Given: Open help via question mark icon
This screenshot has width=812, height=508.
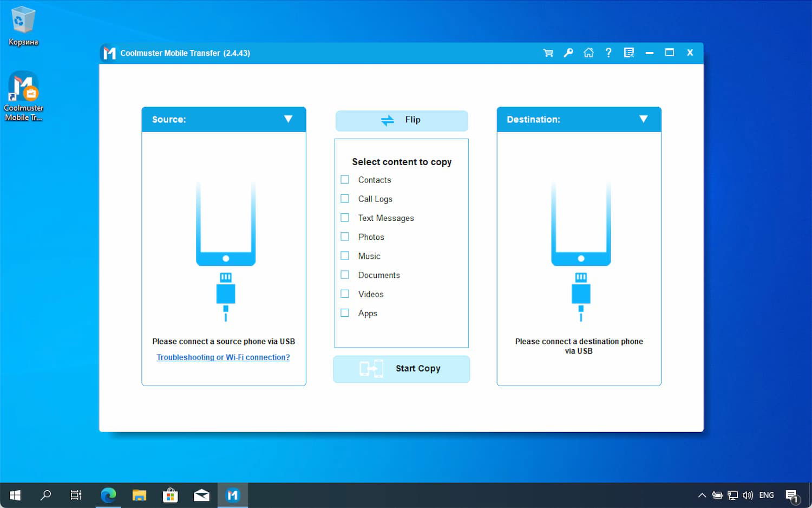Looking at the screenshot, I should [x=608, y=53].
